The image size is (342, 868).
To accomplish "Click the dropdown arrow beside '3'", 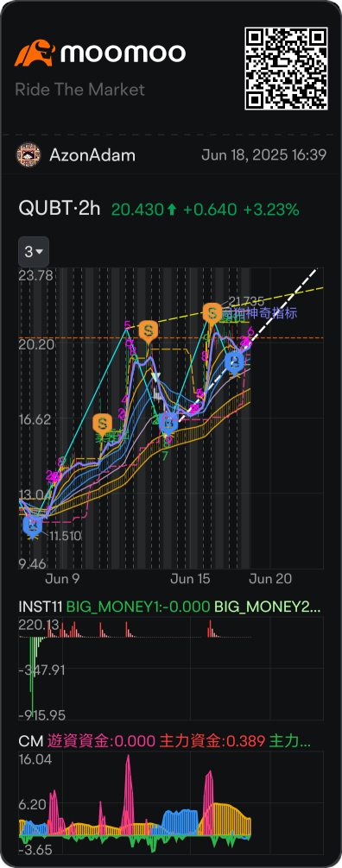I will pos(40,253).
